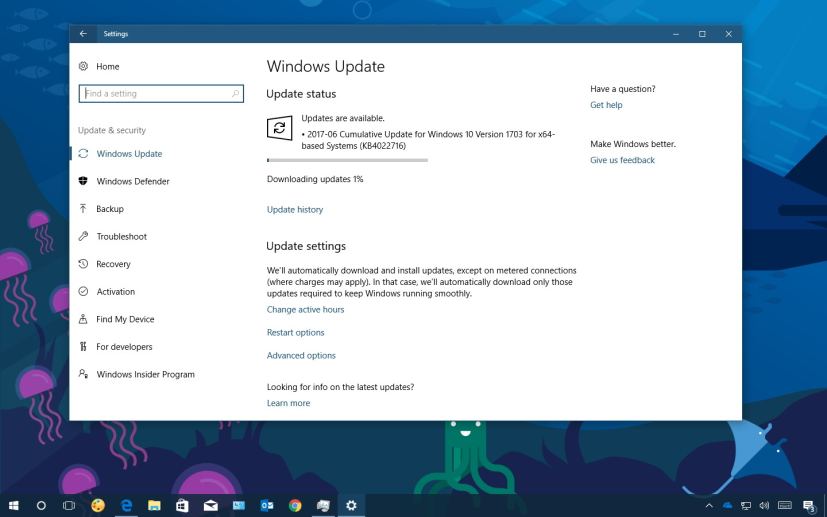Image resolution: width=827 pixels, height=517 pixels.
Task: Open the Windows Start menu
Action: pos(14,505)
